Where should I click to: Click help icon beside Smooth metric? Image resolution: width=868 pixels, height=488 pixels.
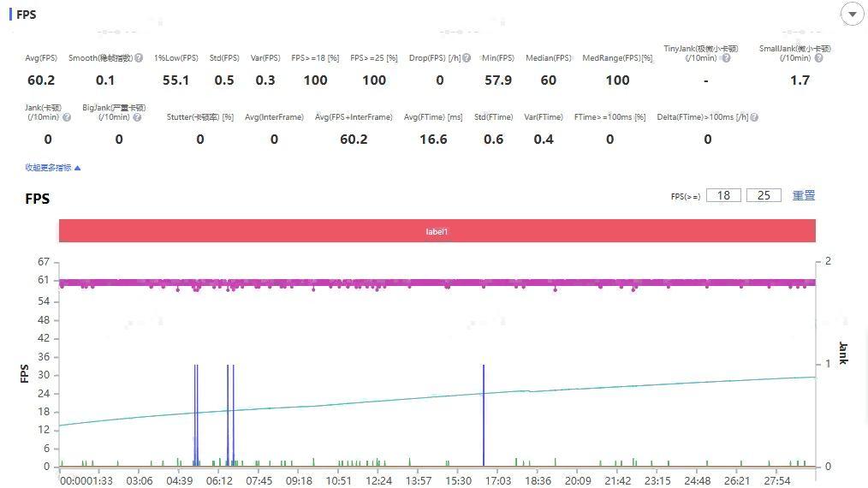pyautogui.click(x=139, y=58)
